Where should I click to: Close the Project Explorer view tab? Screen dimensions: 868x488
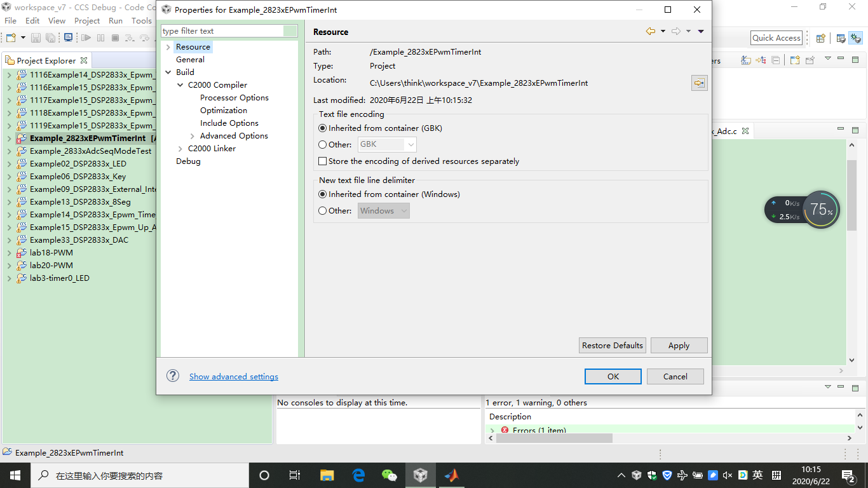point(83,60)
